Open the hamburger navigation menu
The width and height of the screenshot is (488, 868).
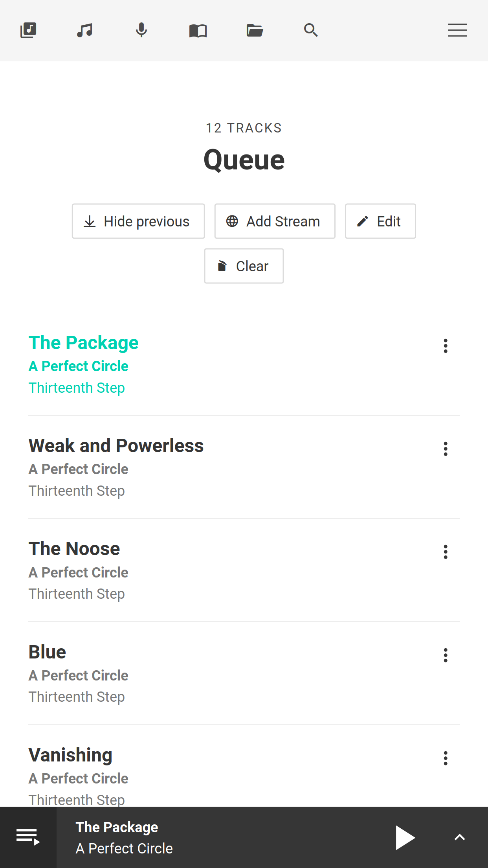(x=457, y=30)
